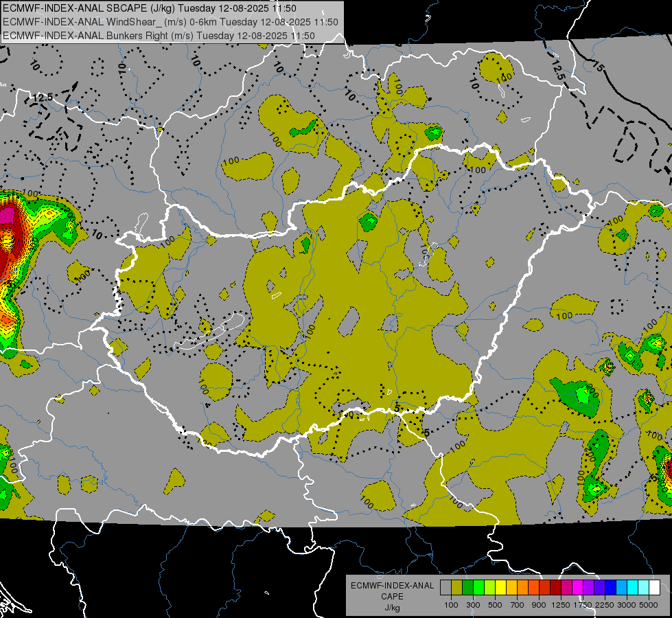Click the amber gold legend swatch
This screenshot has height=618, width=672.
[x=511, y=587]
